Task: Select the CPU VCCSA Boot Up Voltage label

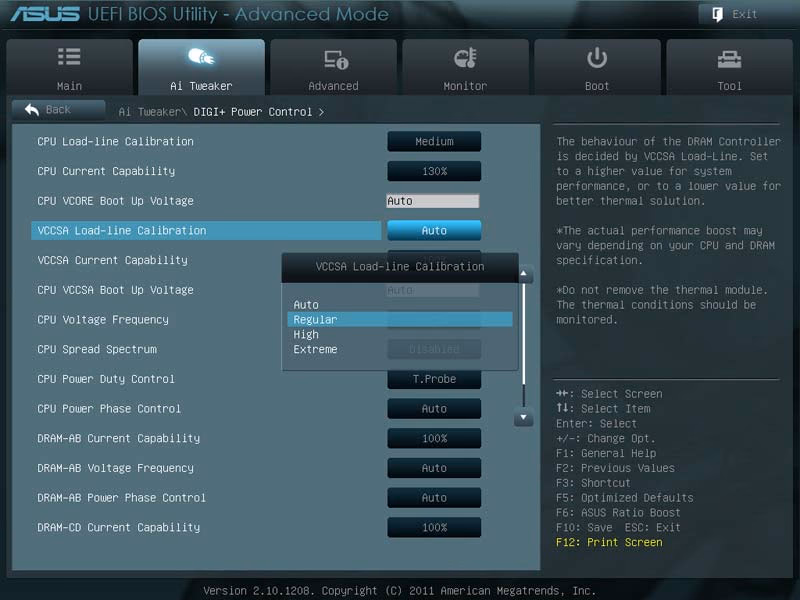Action: [x=115, y=290]
